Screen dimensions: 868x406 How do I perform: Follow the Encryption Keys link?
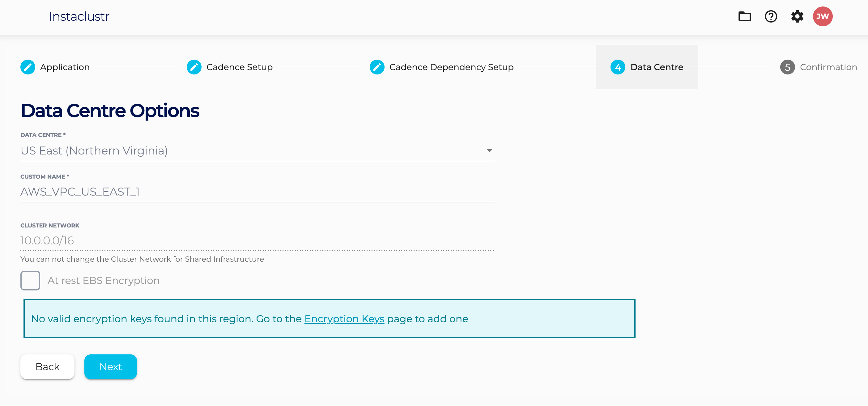click(344, 319)
